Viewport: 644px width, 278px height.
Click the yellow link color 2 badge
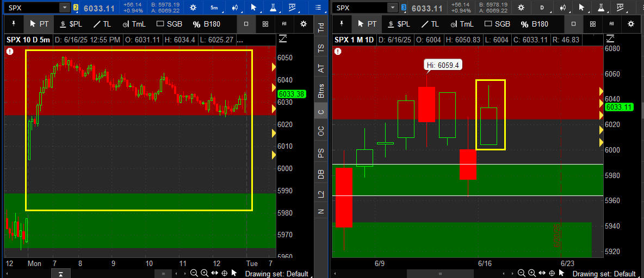[x=76, y=8]
